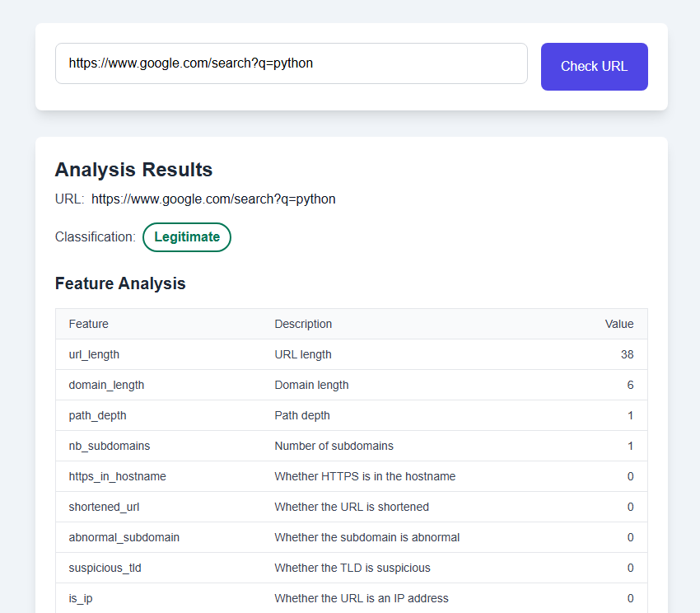Select the is_ip feature cell
700x613 pixels.
(81, 598)
